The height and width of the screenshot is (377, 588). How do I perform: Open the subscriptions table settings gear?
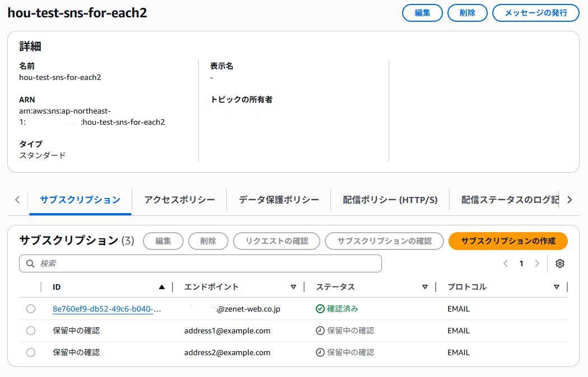560,263
